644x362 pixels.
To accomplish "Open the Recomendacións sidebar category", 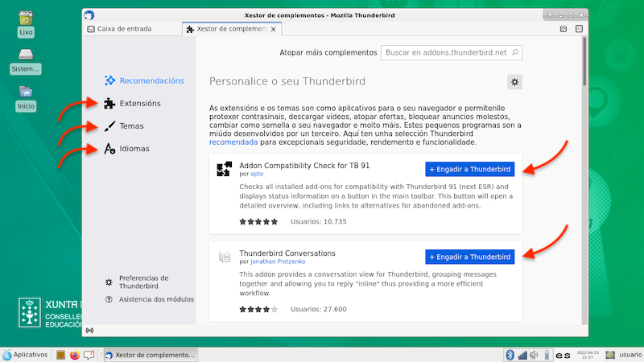I will point(151,80).
